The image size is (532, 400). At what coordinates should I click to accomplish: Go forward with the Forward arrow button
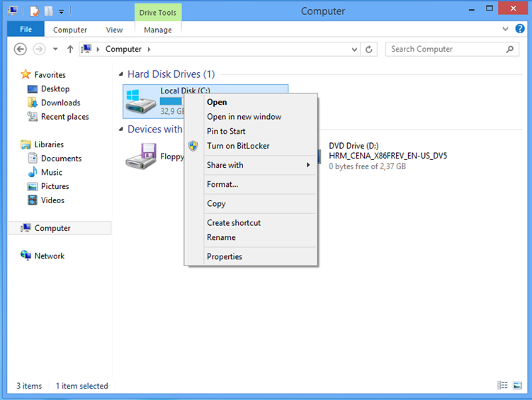coord(40,49)
